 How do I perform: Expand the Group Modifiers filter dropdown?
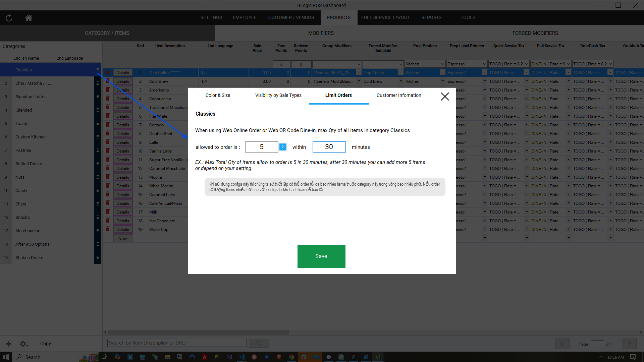pos(359,64)
